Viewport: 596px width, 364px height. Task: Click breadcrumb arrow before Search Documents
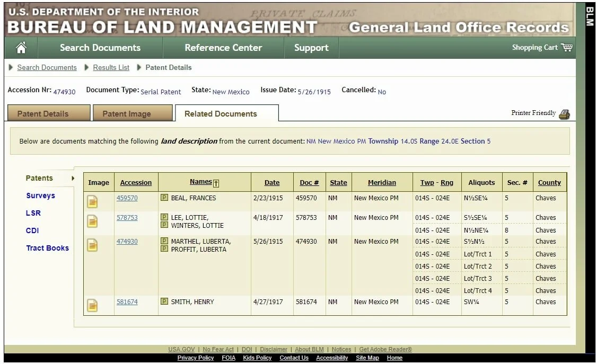pyautogui.click(x=11, y=67)
